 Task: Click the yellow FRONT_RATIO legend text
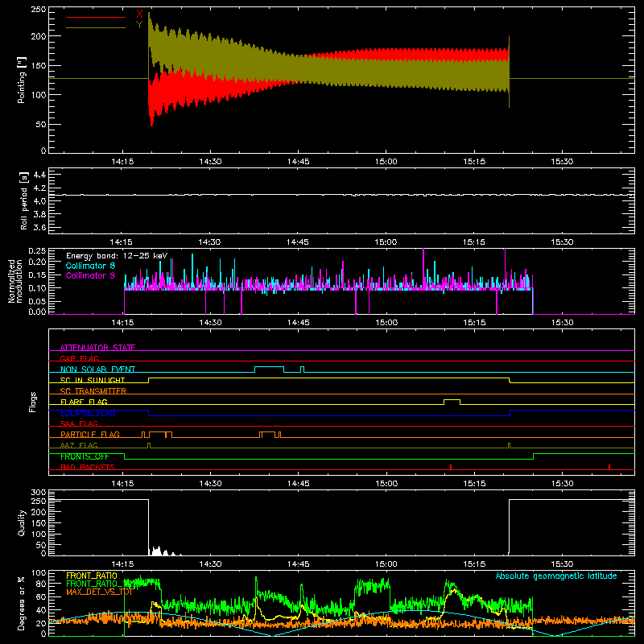pyautogui.click(x=92, y=576)
